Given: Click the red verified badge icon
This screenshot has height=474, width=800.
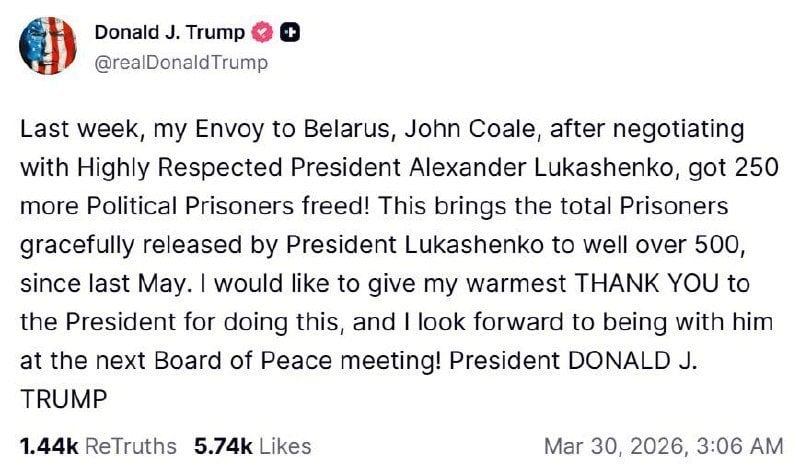Looking at the screenshot, I should pos(262,33).
